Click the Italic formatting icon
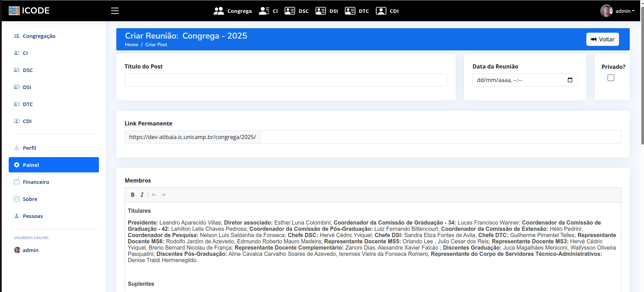This screenshot has width=644, height=292. click(x=142, y=195)
